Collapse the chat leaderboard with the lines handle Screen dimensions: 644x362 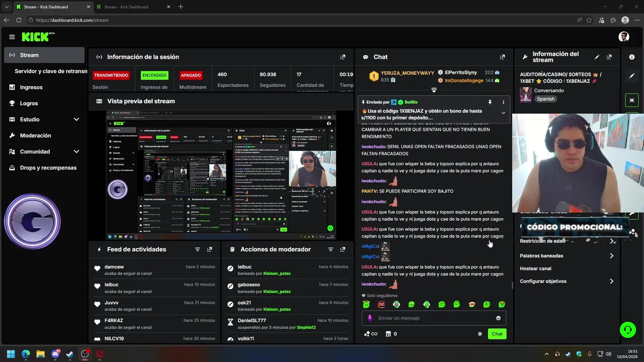[x=434, y=90]
